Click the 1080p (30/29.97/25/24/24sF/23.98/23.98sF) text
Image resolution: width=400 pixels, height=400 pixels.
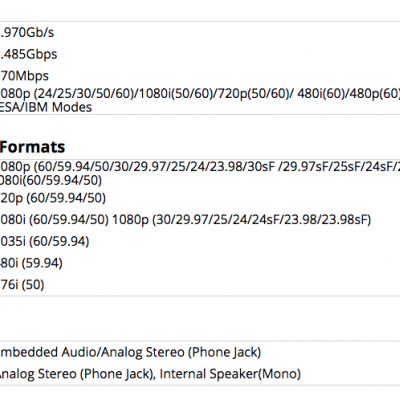(242, 220)
